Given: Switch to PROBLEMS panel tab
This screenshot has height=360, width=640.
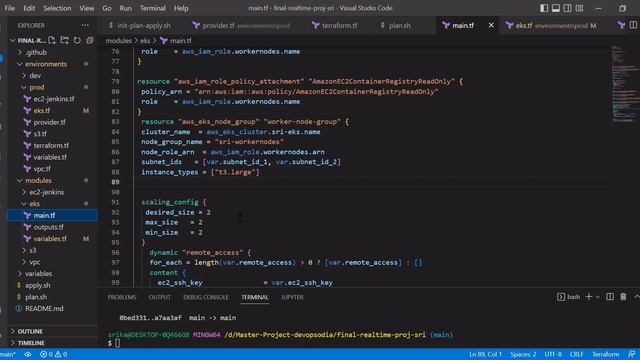Looking at the screenshot, I should tap(122, 297).
